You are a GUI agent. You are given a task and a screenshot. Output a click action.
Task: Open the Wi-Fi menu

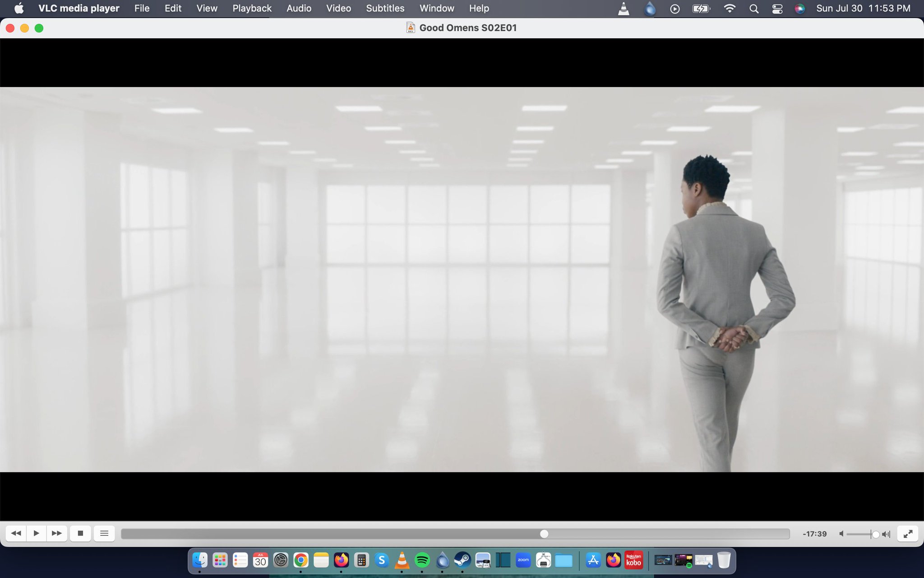(729, 9)
